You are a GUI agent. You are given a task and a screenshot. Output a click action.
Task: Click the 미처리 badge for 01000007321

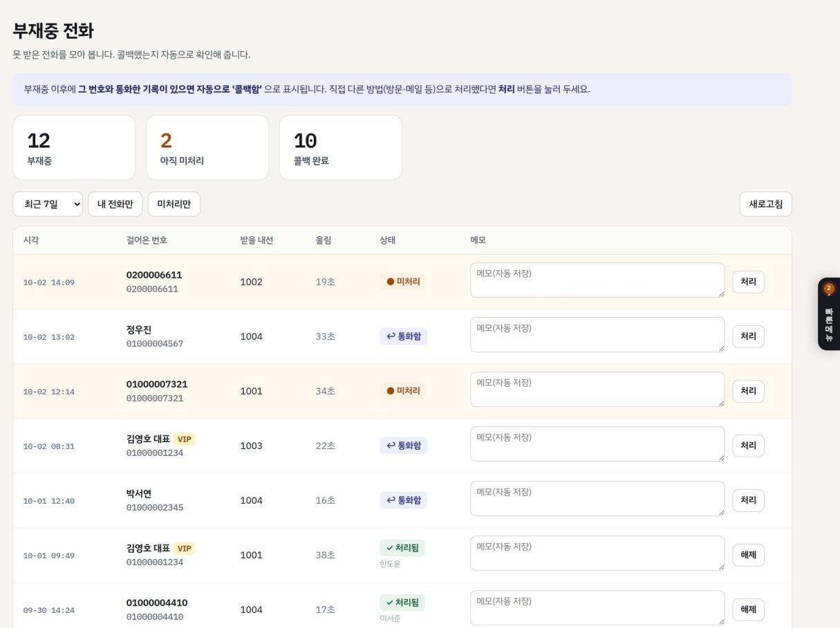coord(403,391)
